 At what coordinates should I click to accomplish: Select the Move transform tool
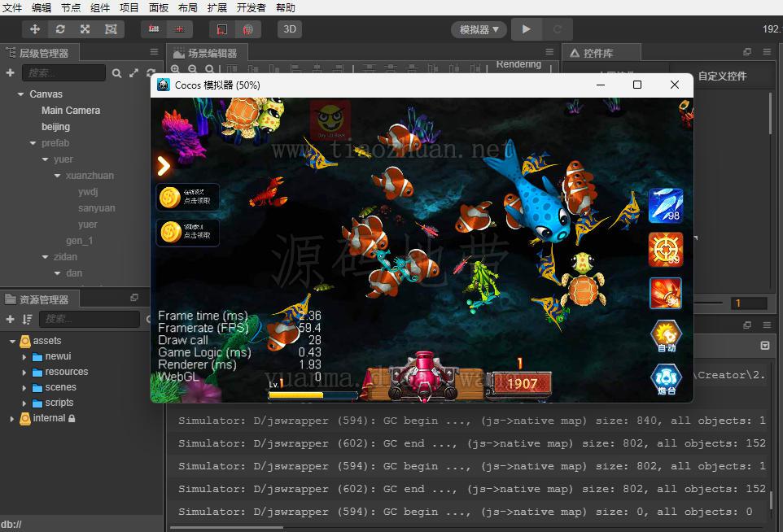[x=35, y=29]
